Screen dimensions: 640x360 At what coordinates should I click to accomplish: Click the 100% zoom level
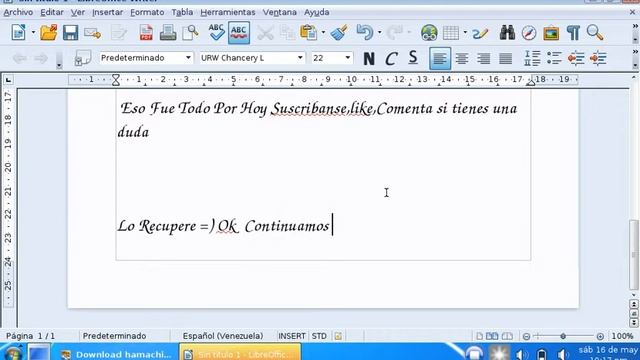coord(622,336)
